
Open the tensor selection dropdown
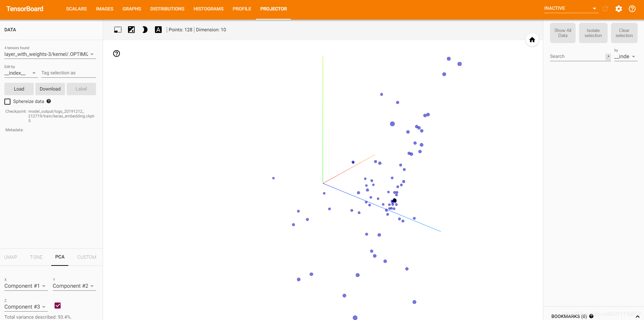point(50,54)
